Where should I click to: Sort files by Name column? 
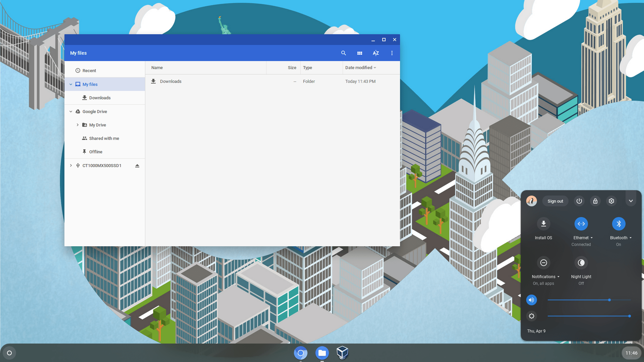click(x=206, y=67)
